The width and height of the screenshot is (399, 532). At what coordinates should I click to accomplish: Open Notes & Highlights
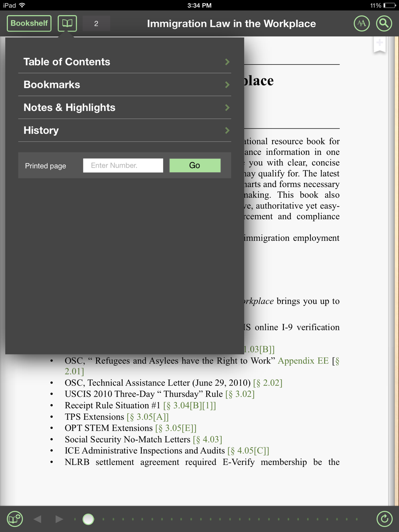124,107
